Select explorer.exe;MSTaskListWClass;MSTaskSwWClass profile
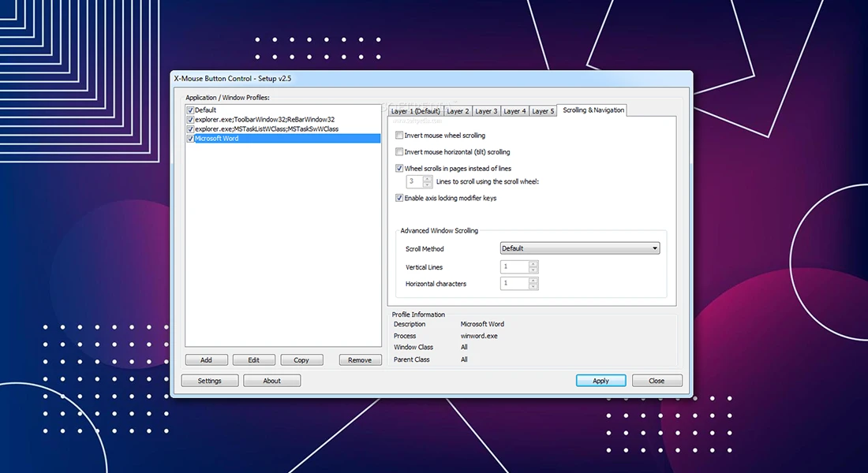Screen dimensions: 868x473 [x=283, y=129]
